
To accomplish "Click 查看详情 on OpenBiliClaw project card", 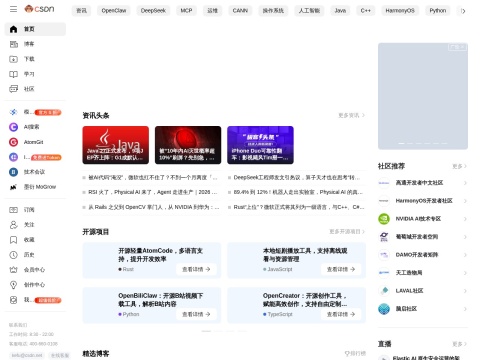I will click(196, 314).
